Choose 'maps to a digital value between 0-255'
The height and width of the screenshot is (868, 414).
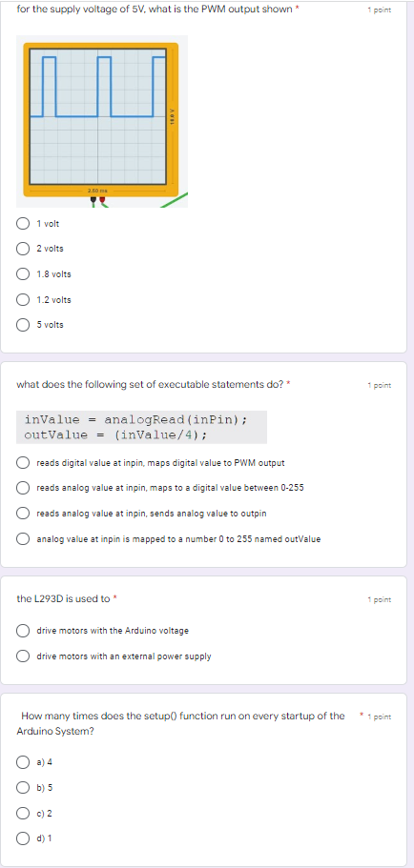point(23,488)
